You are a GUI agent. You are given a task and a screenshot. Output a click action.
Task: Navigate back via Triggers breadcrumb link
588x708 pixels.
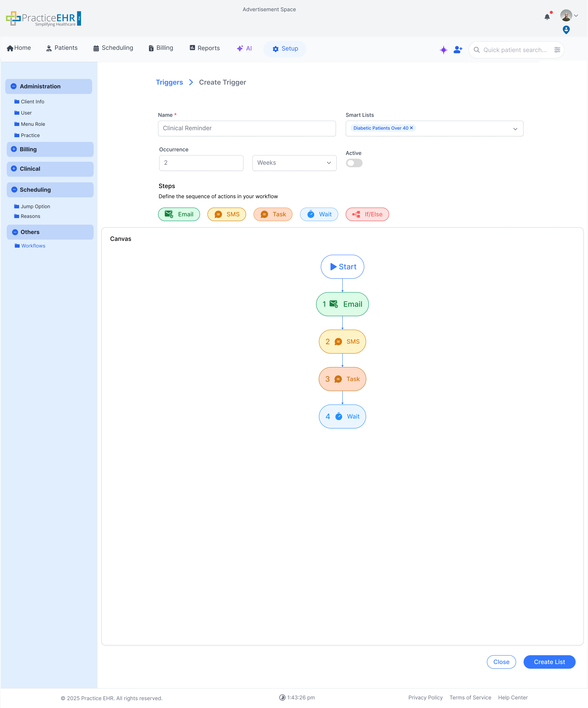coord(169,82)
